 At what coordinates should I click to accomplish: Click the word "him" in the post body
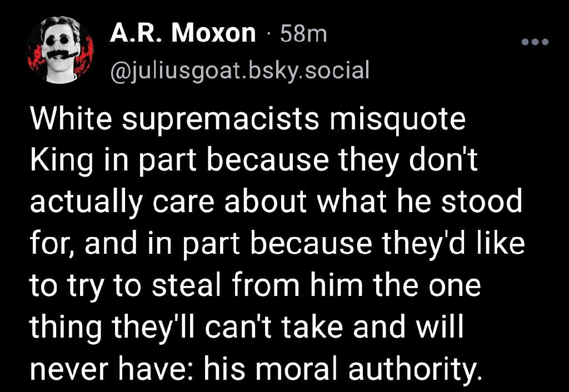[x=336, y=285]
